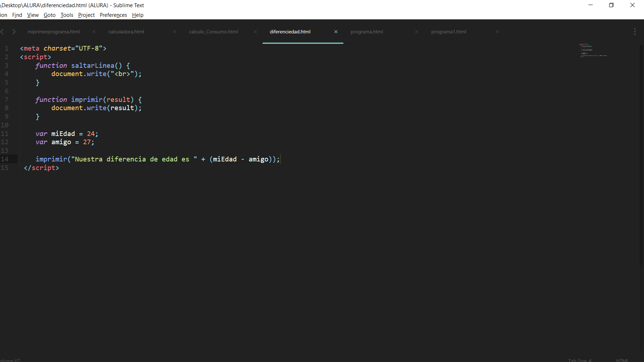The image size is (644, 362).
Task: Click the meta charset line of code
Action: (63, 48)
